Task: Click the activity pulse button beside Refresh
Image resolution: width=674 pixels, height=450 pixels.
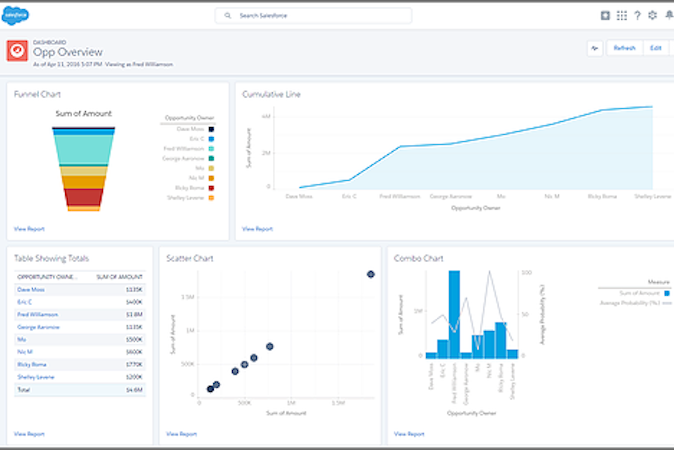Action: coord(595,48)
